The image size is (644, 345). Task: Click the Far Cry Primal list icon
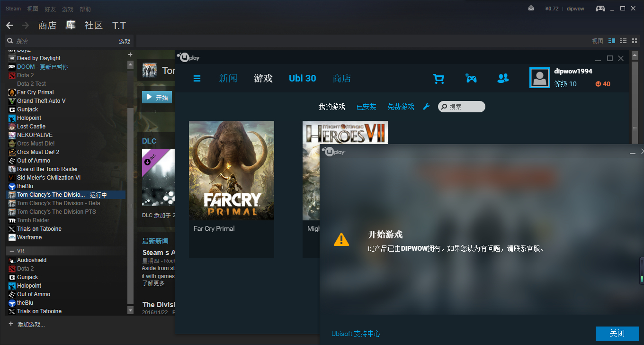coord(12,92)
